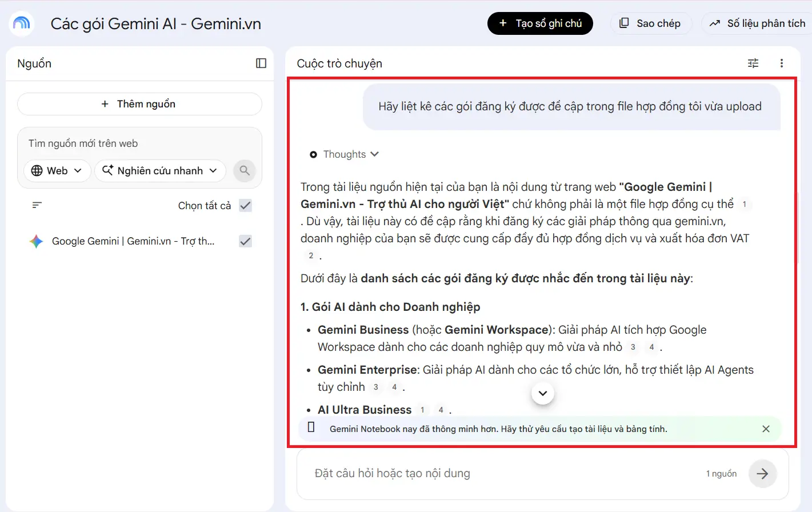
Task: Click the NotebookLM logo icon
Action: click(x=22, y=23)
